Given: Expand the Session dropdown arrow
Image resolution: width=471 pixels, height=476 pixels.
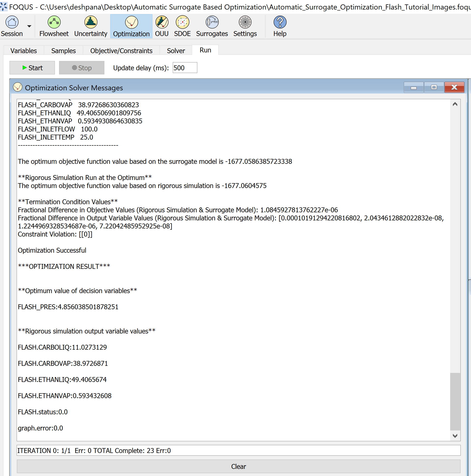Looking at the screenshot, I should (29, 26).
